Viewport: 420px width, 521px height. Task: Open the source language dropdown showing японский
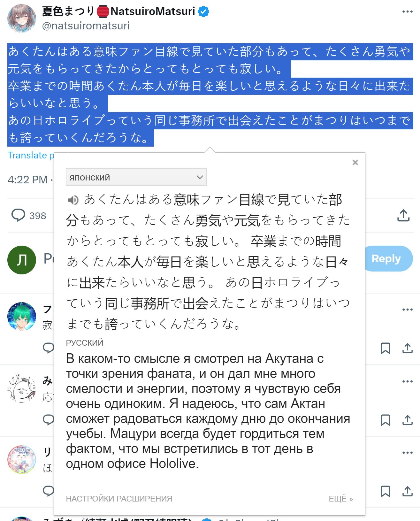136,177
